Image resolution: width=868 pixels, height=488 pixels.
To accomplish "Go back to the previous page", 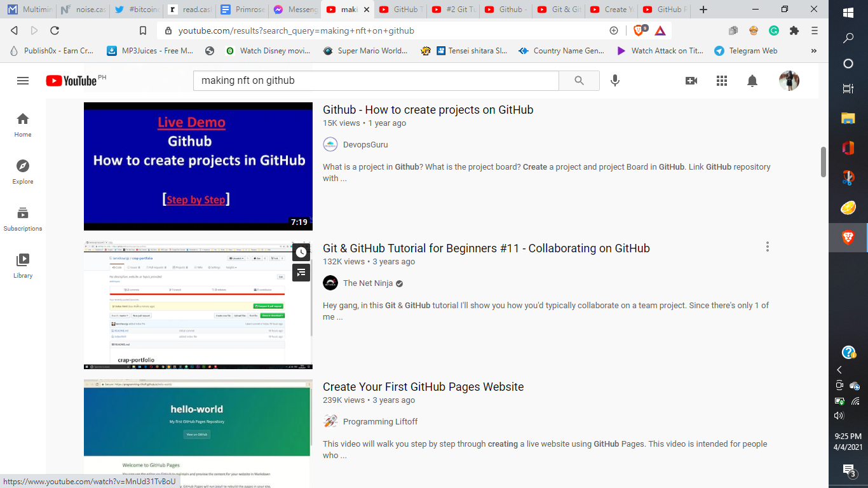I will [14, 30].
